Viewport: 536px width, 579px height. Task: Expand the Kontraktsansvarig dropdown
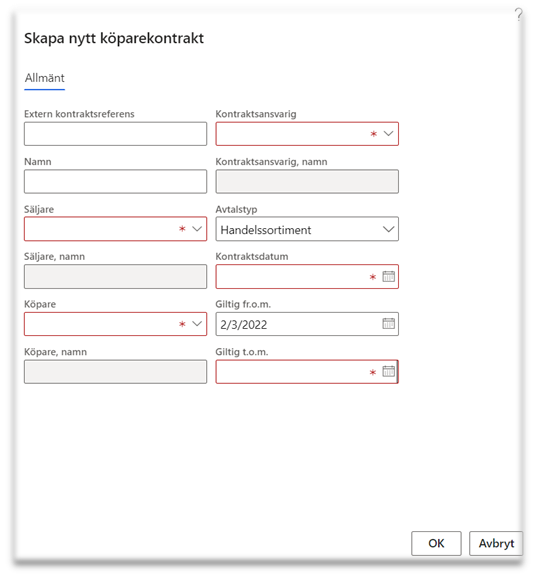[x=388, y=134]
